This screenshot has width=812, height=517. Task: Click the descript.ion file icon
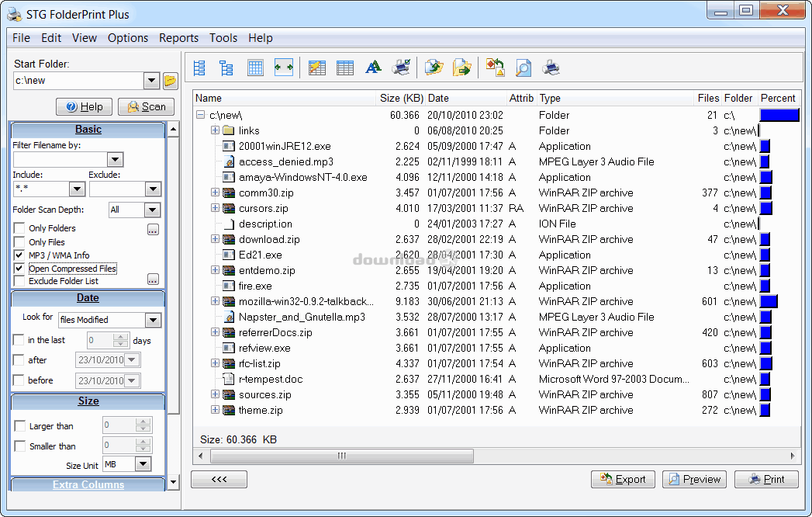[x=228, y=224]
